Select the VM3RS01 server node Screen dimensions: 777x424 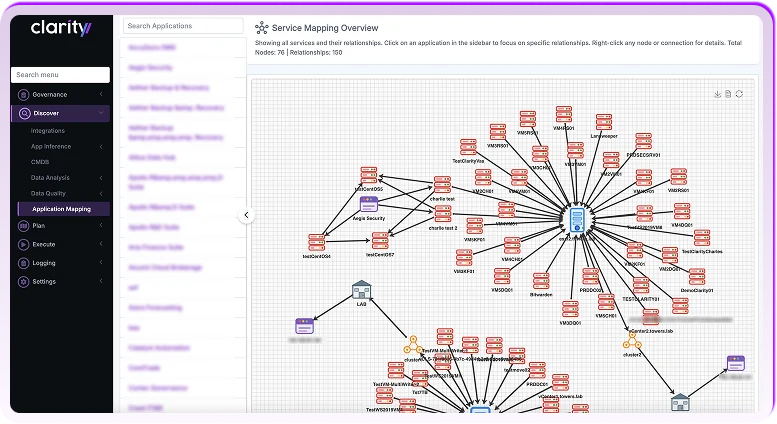498,132
